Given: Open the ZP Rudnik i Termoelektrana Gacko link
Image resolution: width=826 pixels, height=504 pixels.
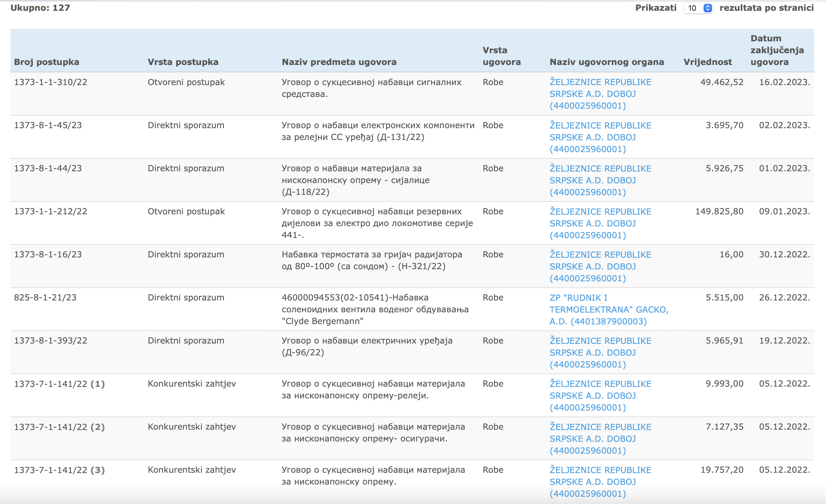Looking at the screenshot, I should 609,309.
